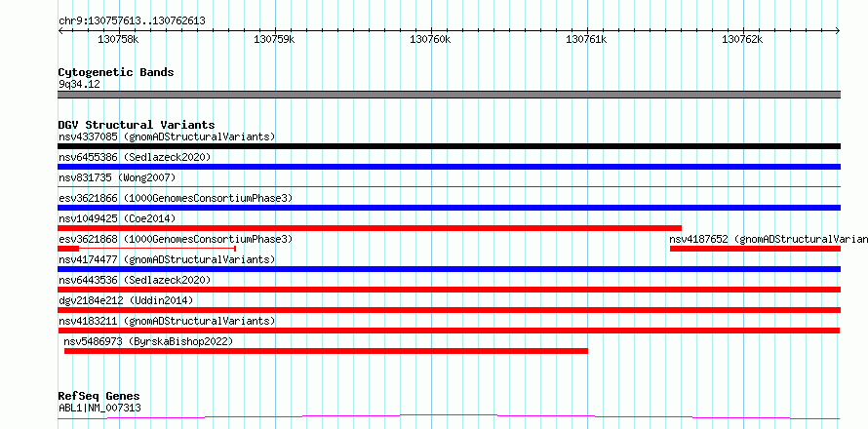Click the 130761k ruler position label
Image resolution: width=868 pixels, height=429 pixels.
coord(587,39)
